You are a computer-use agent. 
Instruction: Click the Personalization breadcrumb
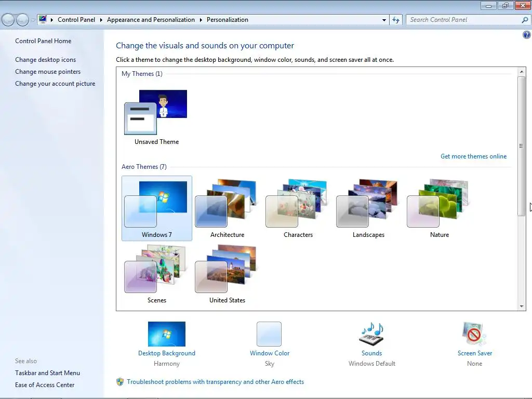[x=228, y=20]
